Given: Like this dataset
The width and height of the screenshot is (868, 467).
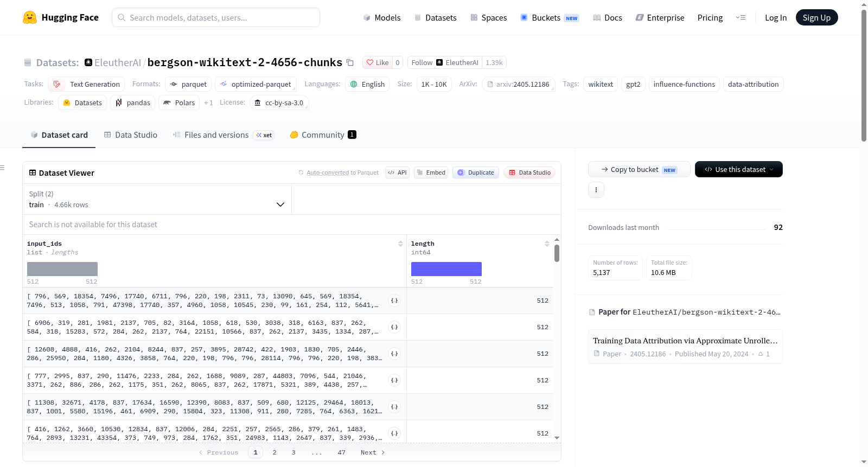Looking at the screenshot, I should [378, 62].
